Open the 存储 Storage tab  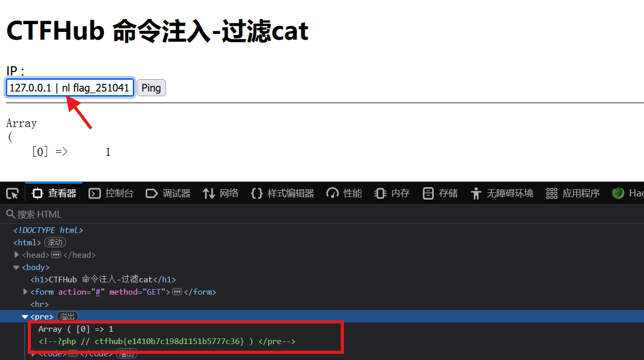click(440, 193)
